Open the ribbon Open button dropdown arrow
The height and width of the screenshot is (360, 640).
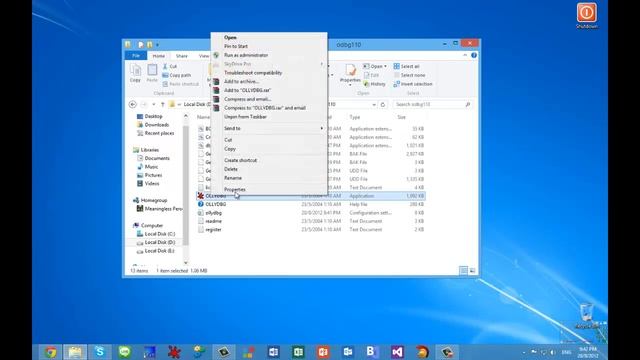[385, 66]
